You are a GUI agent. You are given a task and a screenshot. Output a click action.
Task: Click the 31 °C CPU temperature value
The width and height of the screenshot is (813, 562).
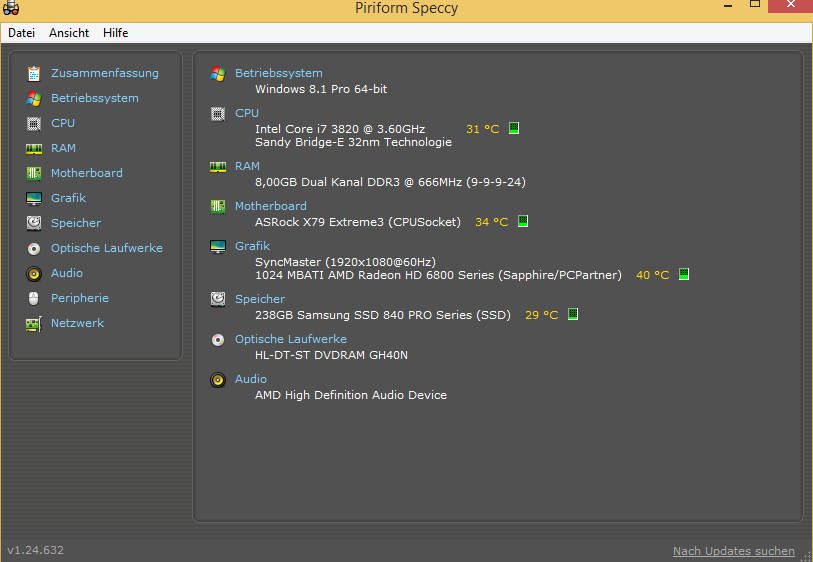coord(483,129)
